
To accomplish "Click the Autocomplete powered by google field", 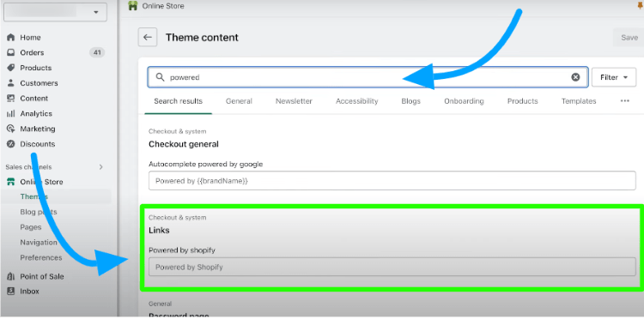I will coord(392,181).
